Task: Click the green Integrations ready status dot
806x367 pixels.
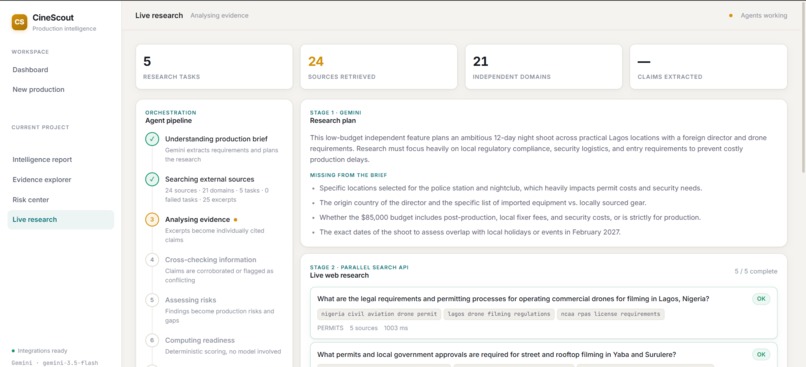Action: click(13, 351)
